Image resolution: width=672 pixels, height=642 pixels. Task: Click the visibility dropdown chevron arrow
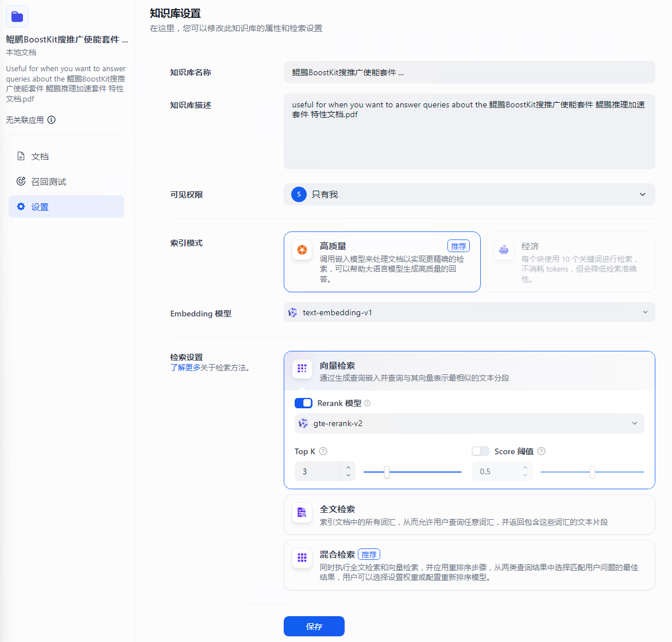(643, 195)
